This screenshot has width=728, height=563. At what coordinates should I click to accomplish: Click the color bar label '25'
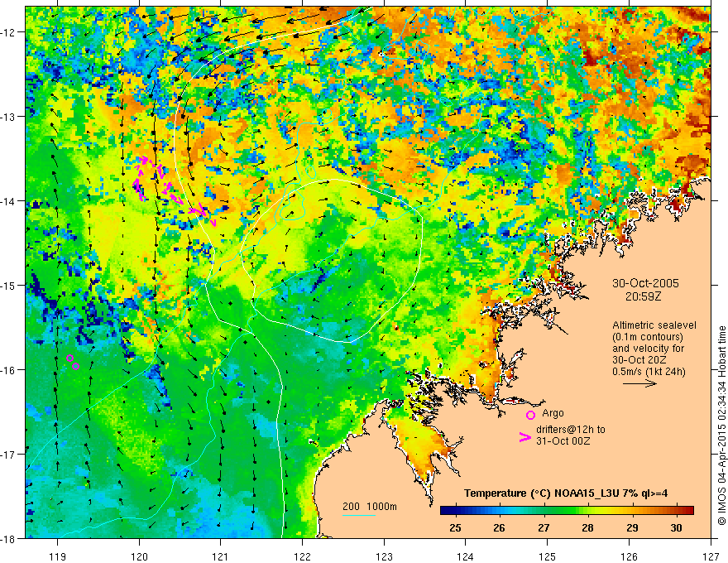coord(456,527)
